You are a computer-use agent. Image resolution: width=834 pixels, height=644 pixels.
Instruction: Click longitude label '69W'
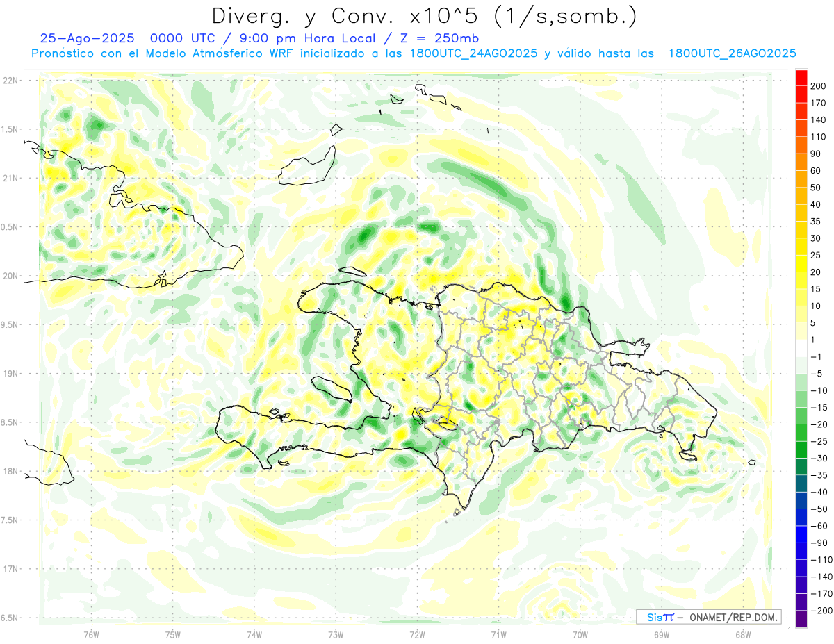[662, 635]
